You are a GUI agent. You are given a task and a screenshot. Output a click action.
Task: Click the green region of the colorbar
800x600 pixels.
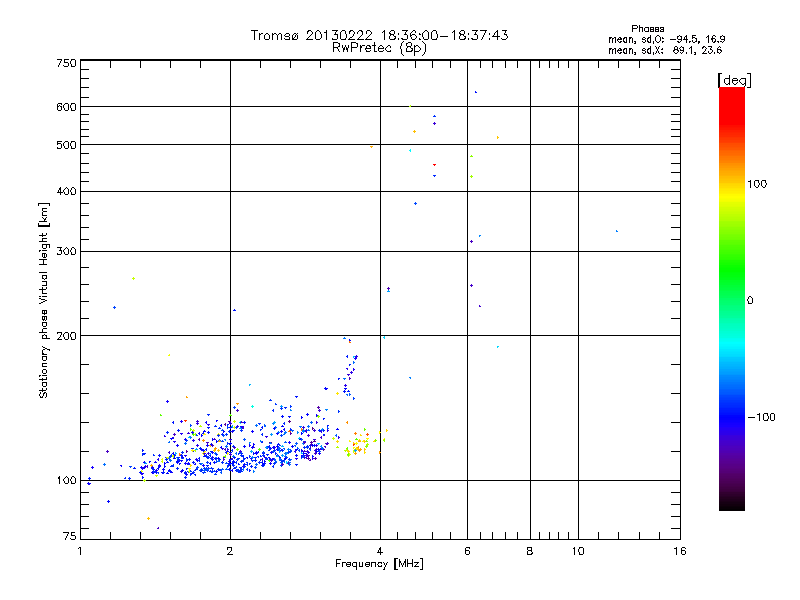(x=732, y=270)
